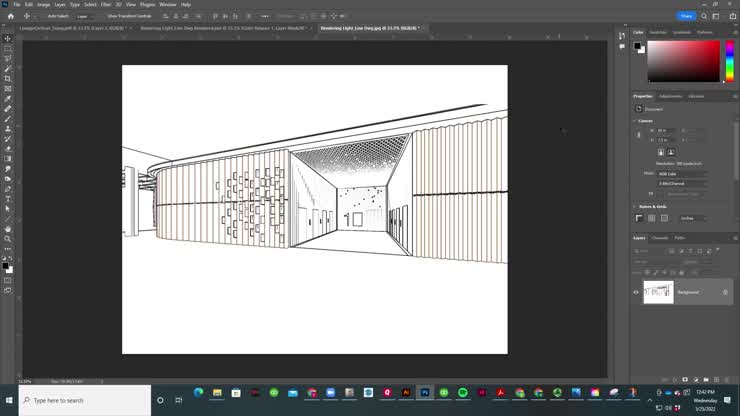Viewport: 740px width, 416px height.
Task: Click the Create new group folder icon
Action: coord(706,380)
